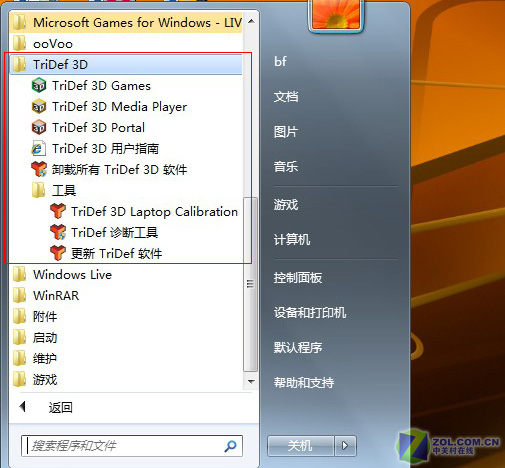
Task: Open the bf user folder link
Action: point(280,61)
